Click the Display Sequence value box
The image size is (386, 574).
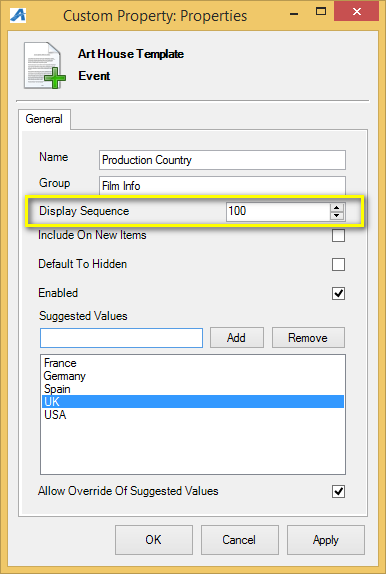[278, 211]
